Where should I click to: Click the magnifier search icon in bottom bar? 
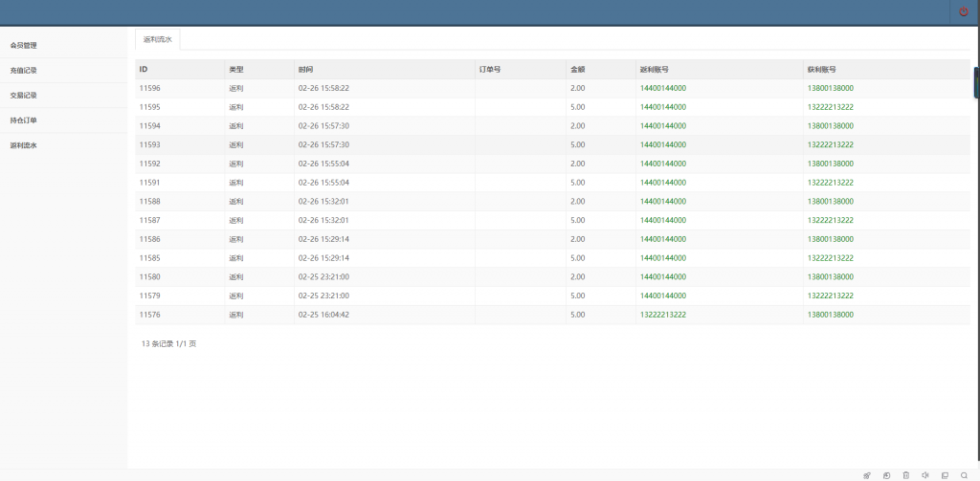tap(964, 475)
